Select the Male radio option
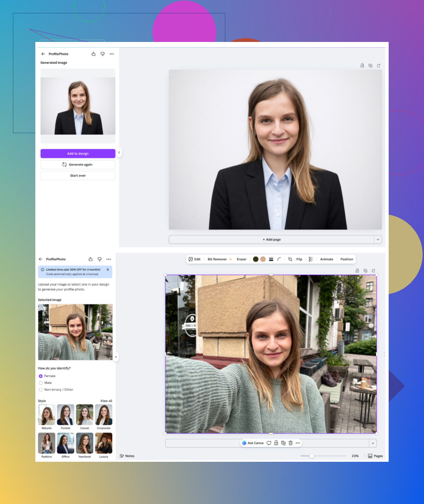 tap(41, 383)
